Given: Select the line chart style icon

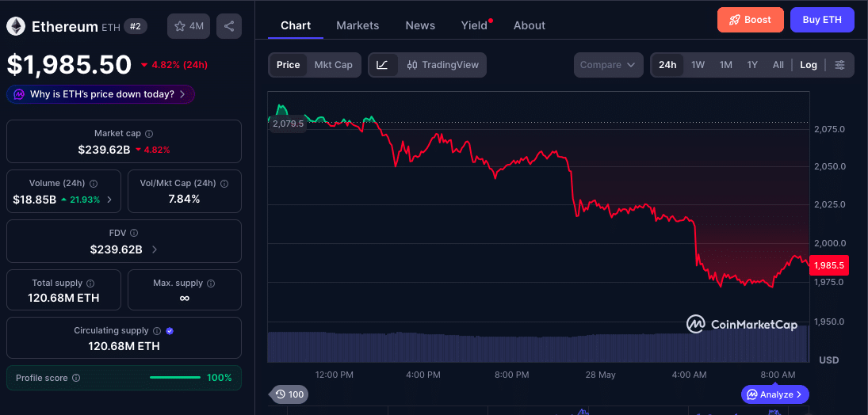Looking at the screenshot, I should [x=383, y=65].
